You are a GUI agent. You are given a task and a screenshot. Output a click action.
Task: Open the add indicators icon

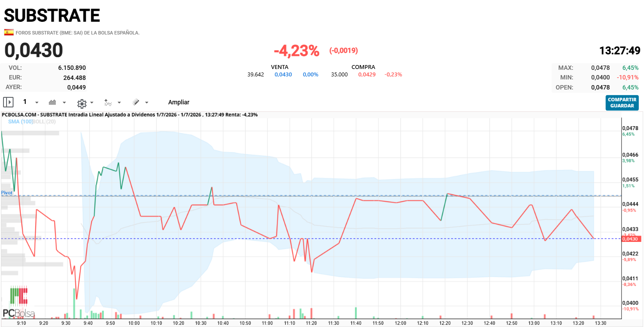tap(108, 103)
